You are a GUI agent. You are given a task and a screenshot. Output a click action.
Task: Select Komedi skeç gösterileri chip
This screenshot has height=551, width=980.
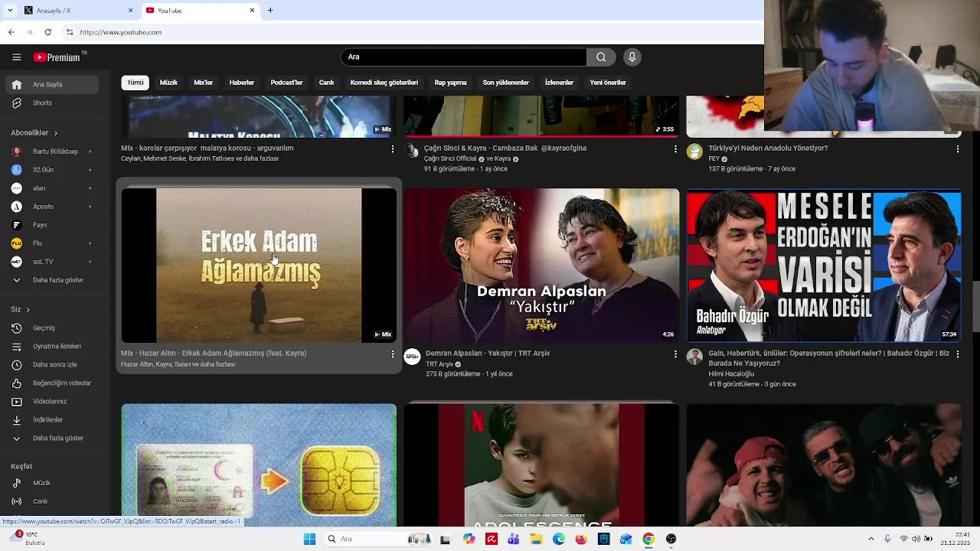(384, 83)
